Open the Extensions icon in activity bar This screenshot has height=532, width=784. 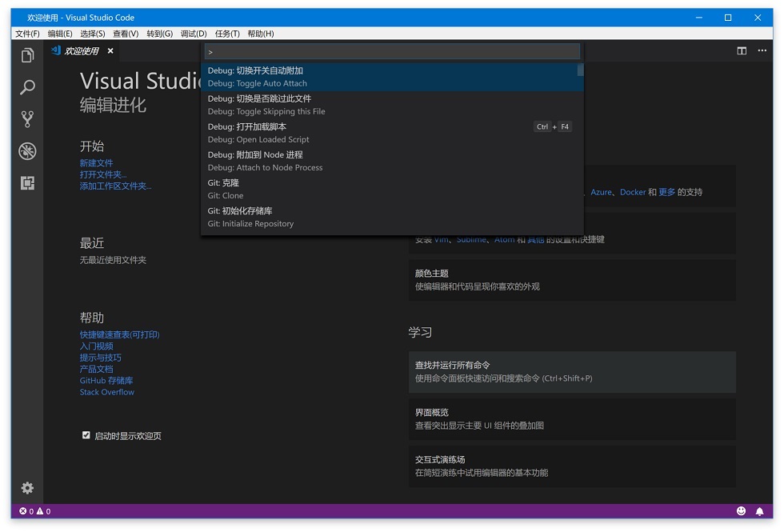27,183
